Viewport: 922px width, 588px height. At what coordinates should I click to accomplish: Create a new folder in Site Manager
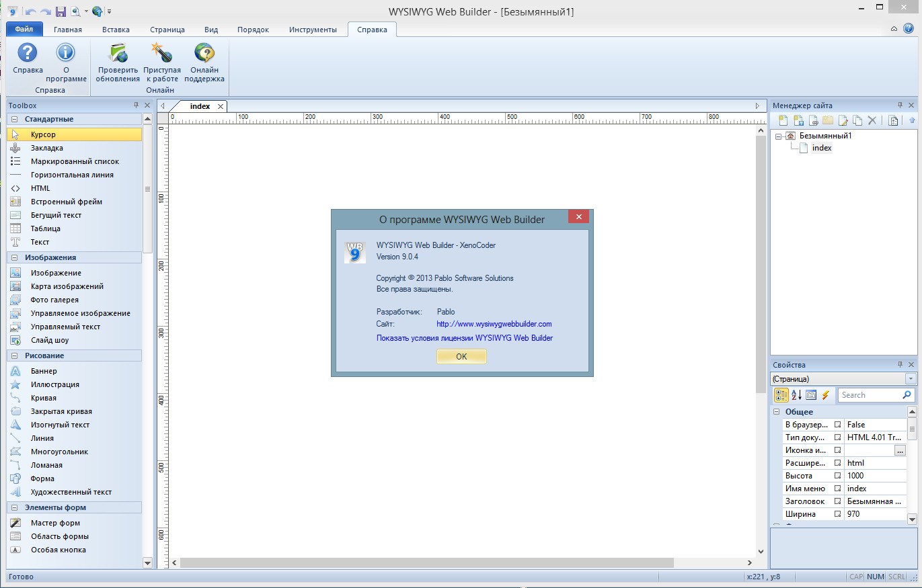pos(828,120)
